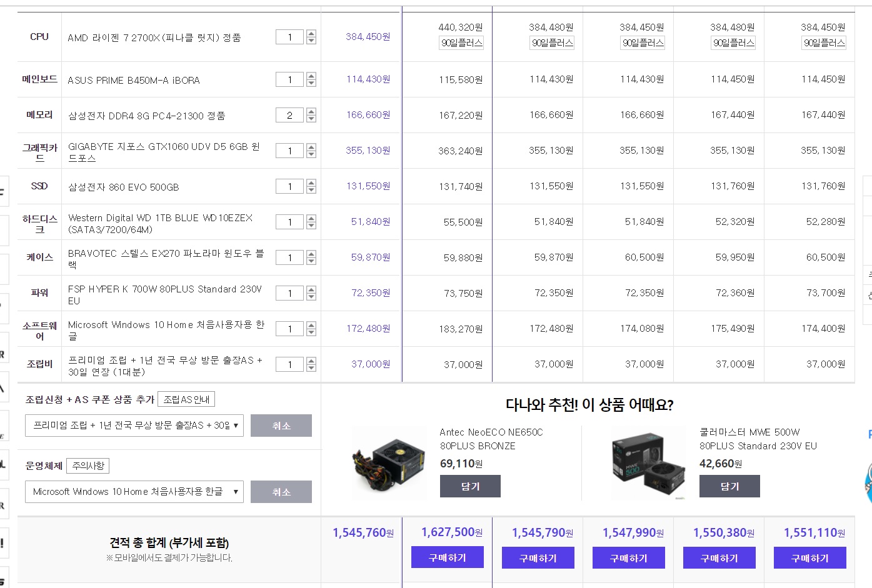Cancel the 운영체제 selection with 취소
Screen dimensions: 872x588
[x=281, y=492]
